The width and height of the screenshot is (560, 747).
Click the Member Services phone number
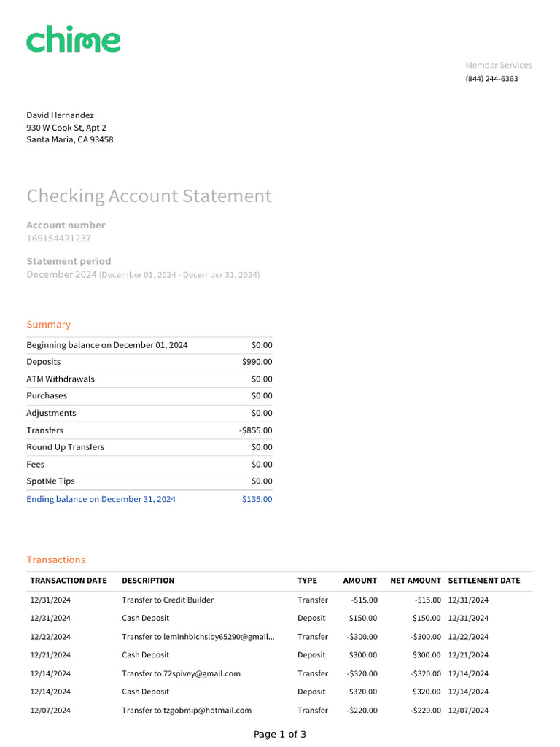(x=491, y=79)
